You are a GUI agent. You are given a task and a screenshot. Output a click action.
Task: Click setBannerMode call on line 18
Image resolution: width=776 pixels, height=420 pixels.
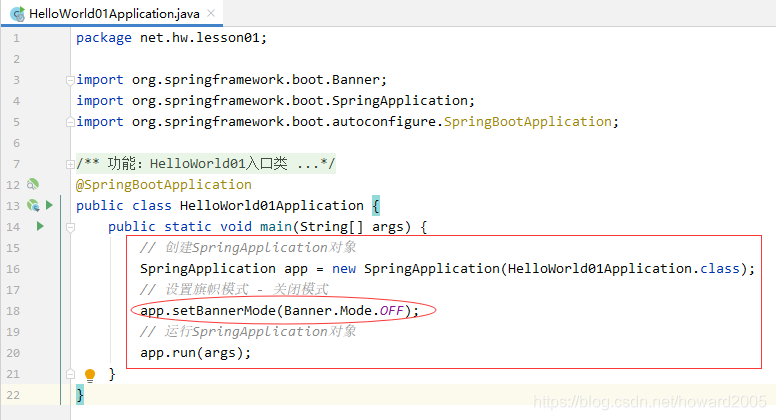224,311
